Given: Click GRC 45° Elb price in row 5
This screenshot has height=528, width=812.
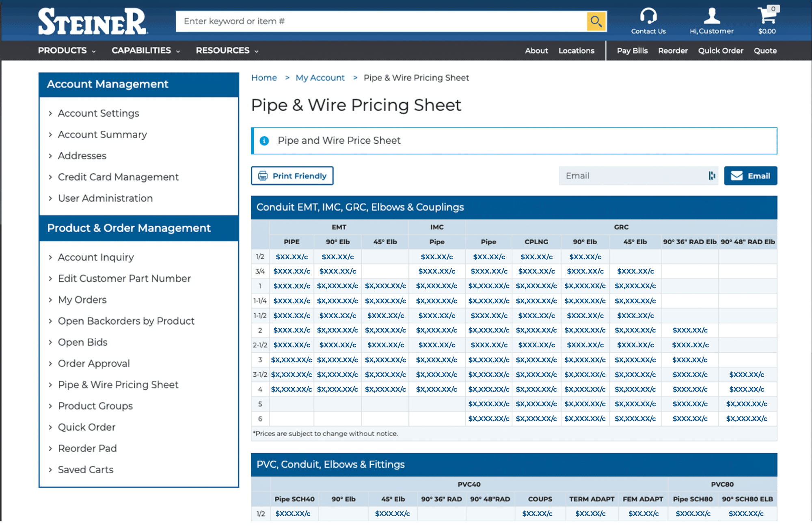Looking at the screenshot, I should tap(635, 404).
